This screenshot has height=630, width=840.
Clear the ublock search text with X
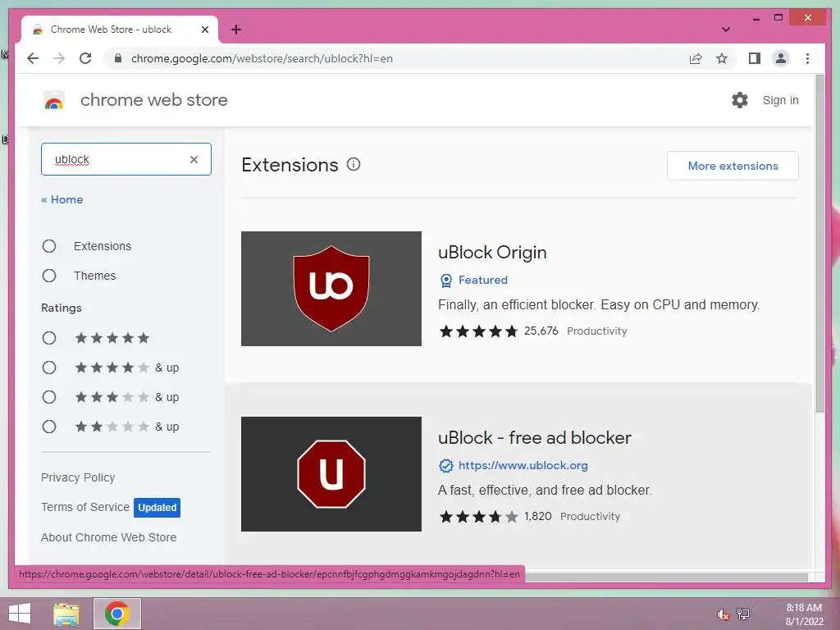coord(194,159)
